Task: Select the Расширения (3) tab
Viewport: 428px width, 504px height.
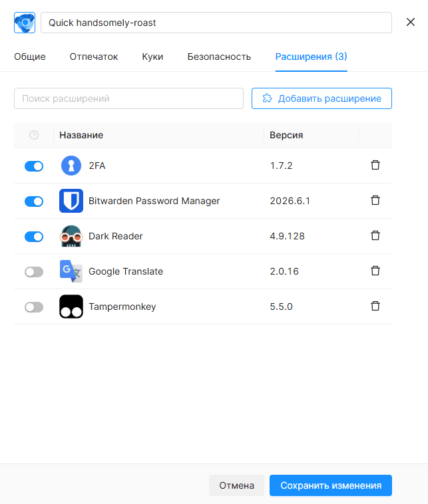Action: tap(312, 57)
